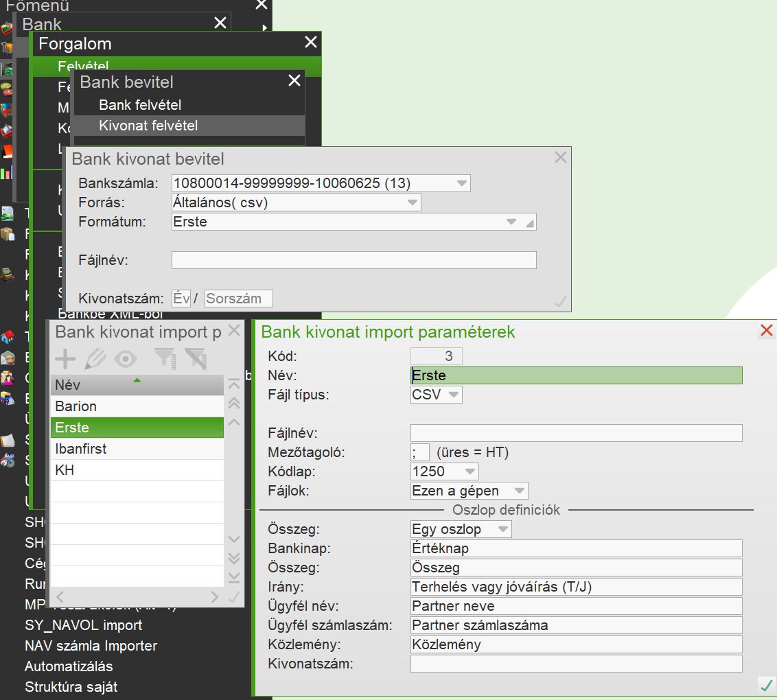Choose Kivonat felvétel in the Bank bevitel menu
This screenshot has width=777, height=700.
[189, 126]
